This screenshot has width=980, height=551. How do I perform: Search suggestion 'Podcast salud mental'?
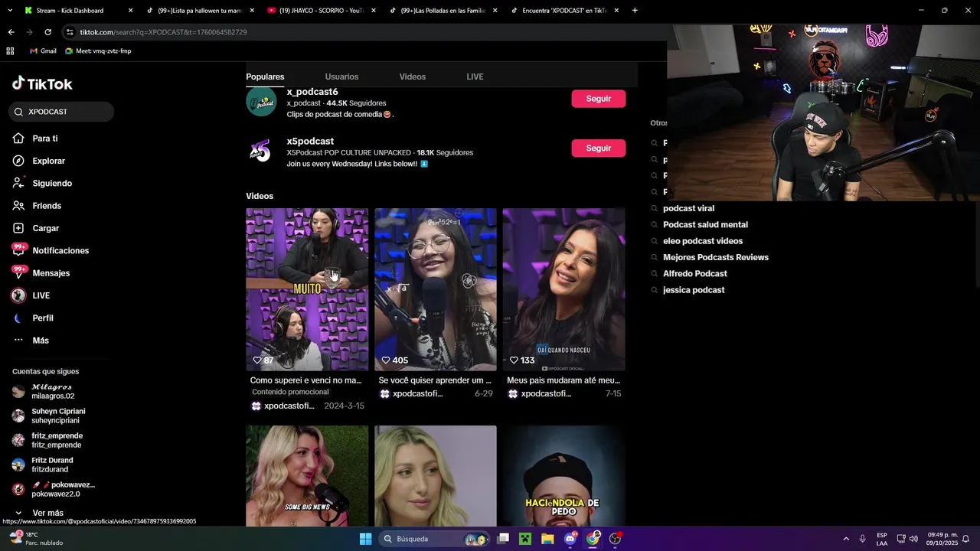tap(705, 225)
